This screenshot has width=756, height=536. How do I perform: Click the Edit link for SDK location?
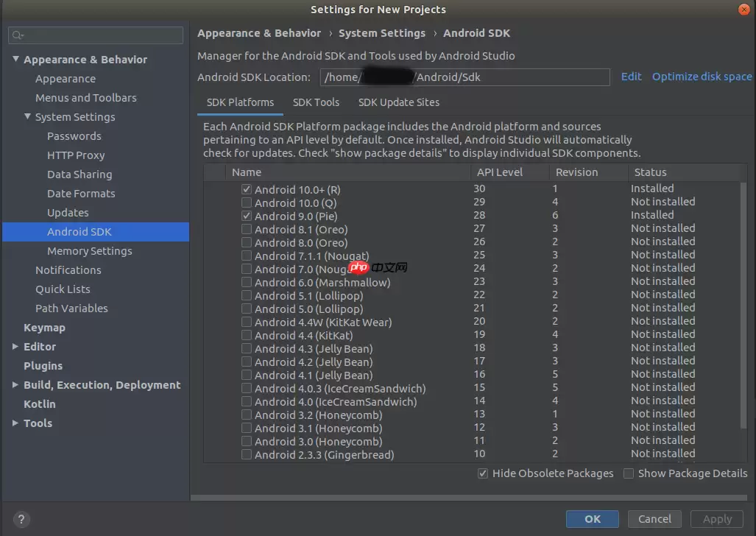pos(631,77)
